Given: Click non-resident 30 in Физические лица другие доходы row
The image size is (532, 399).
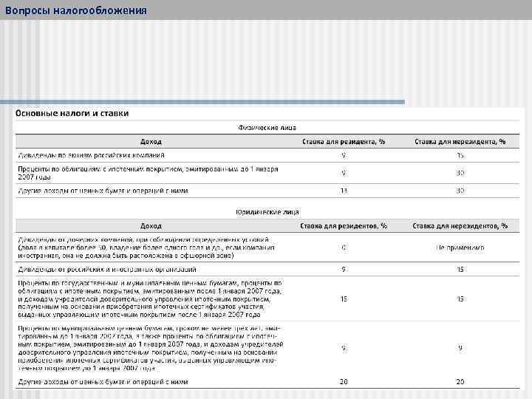Looking at the screenshot, I should [460, 191].
